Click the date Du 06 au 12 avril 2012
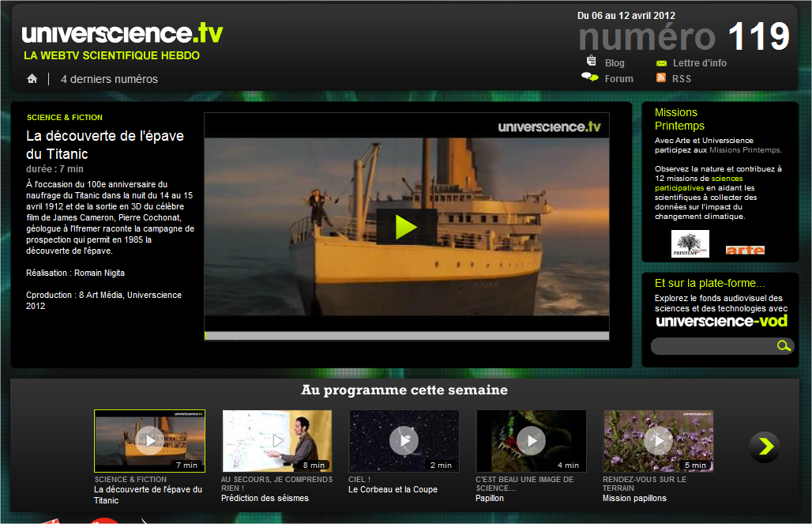Viewport: 812px width, 524px height. pos(626,16)
